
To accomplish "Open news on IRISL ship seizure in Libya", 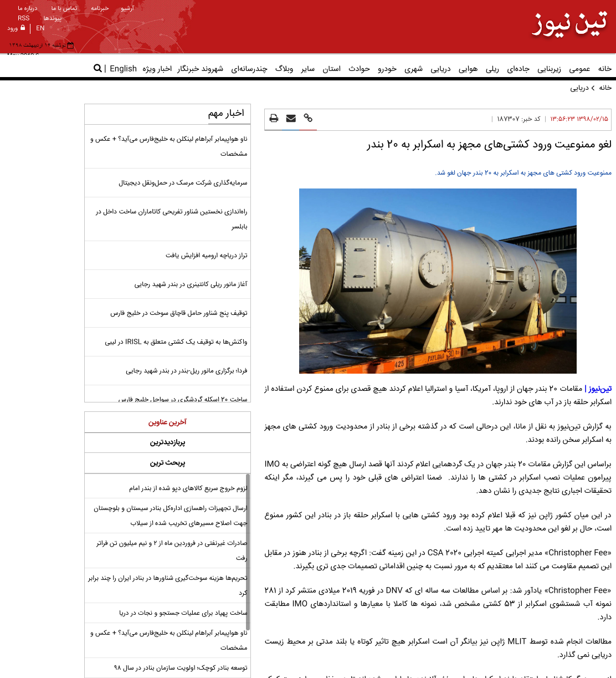I will 176,342.
